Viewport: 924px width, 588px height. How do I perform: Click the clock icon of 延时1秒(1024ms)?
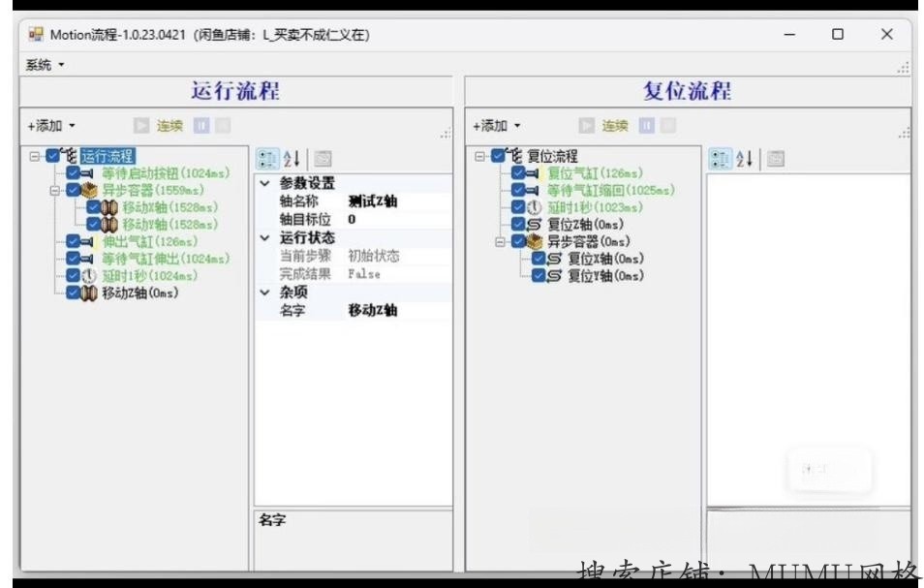point(89,276)
